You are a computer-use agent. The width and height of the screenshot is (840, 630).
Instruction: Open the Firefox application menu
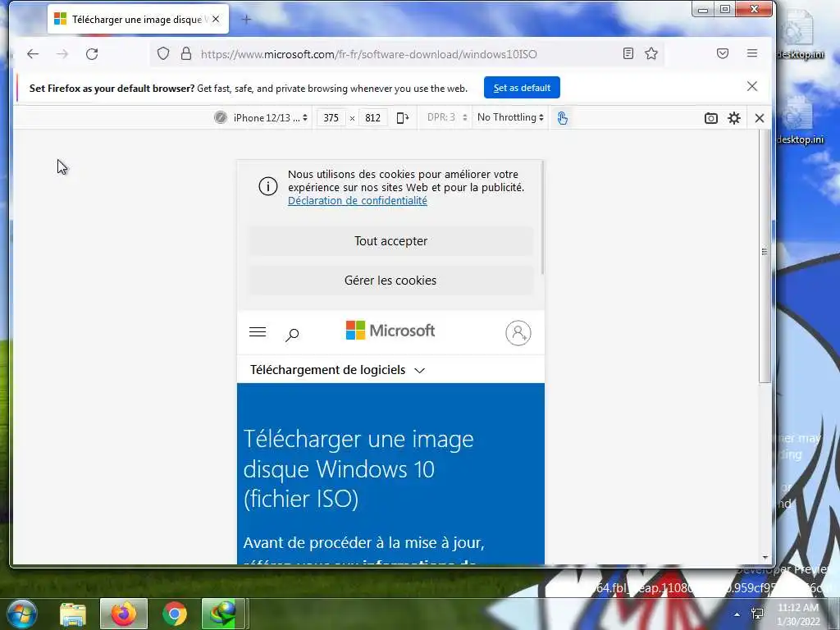tap(752, 53)
